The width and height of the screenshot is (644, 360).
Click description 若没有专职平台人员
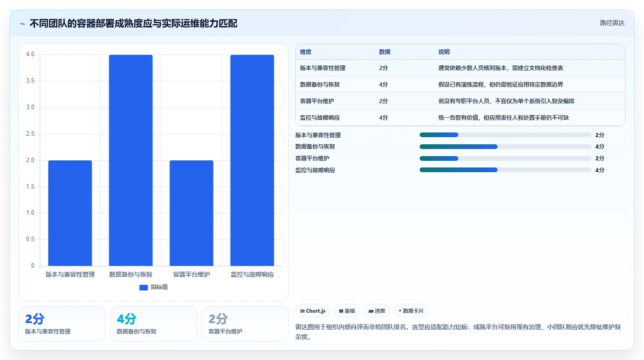click(x=507, y=101)
